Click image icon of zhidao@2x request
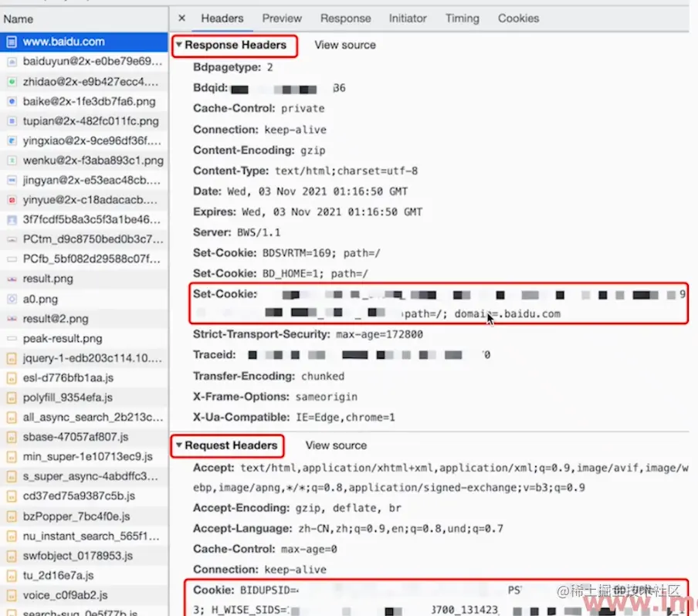Screen dimensions: 698x616 12,82
